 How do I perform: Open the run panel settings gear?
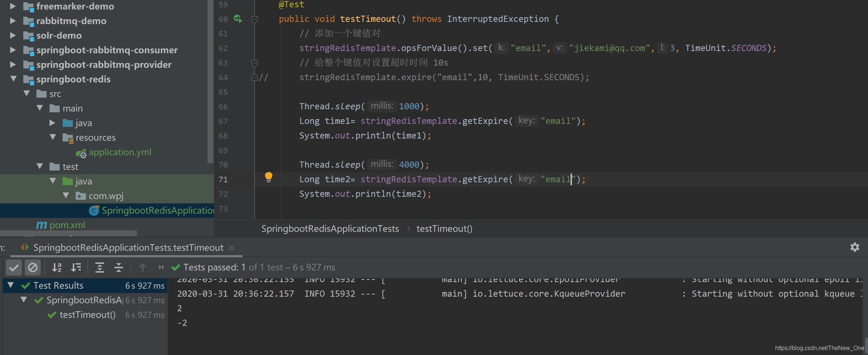coord(855,247)
